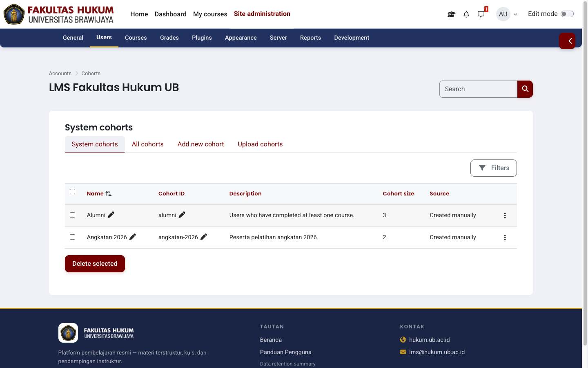Click the Accounts breadcrumb

point(60,74)
